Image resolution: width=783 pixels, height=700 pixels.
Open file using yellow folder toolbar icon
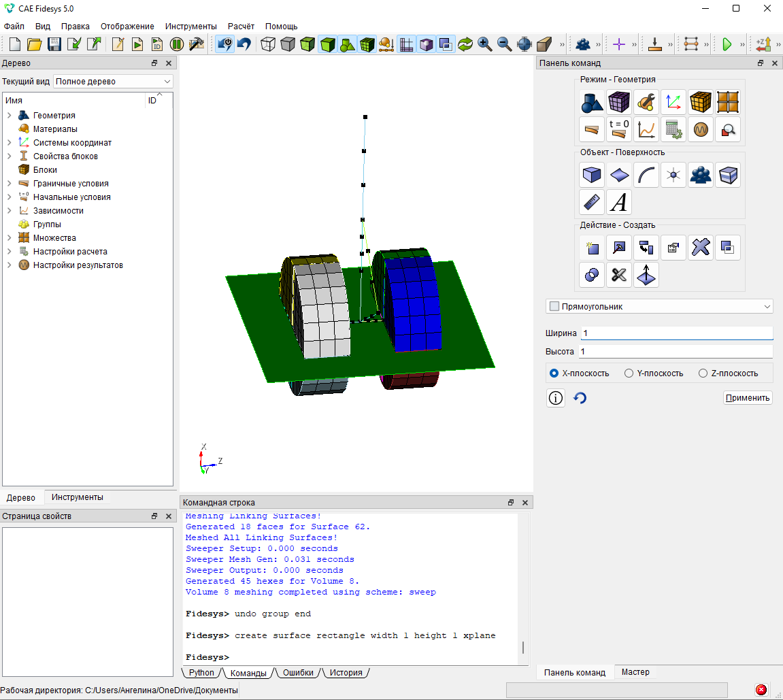[35, 44]
